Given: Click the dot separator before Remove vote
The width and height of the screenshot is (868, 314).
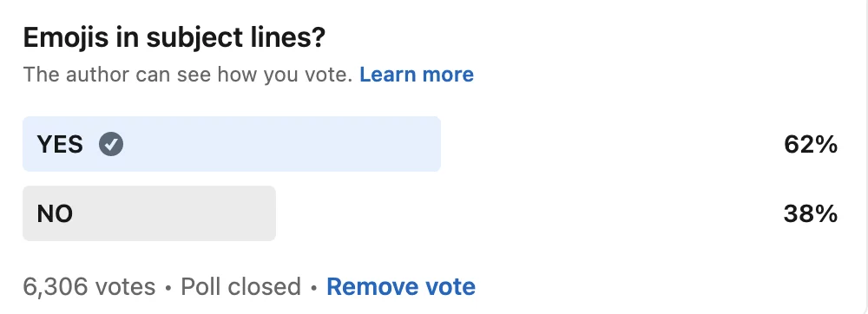Looking at the screenshot, I should point(314,287).
